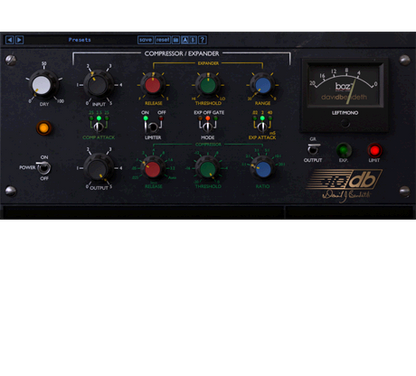Screen dimensions: 416x376
Task: Go to the previous preset arrow
Action: (x=9, y=40)
